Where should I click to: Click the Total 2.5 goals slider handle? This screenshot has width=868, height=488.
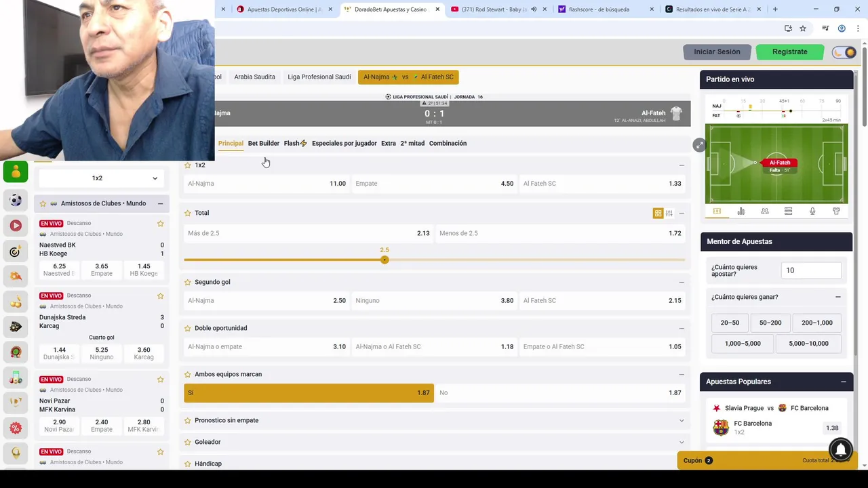pyautogui.click(x=384, y=260)
